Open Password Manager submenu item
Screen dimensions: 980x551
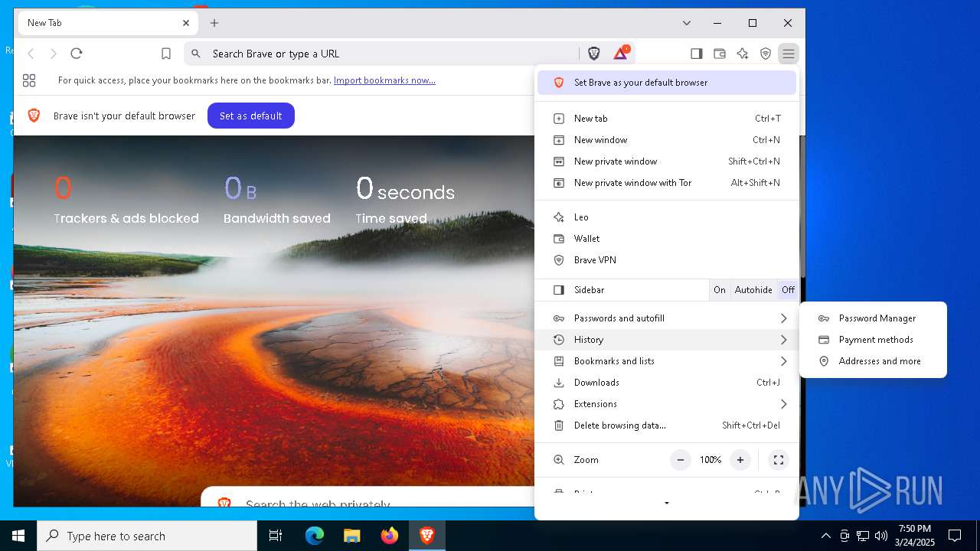point(873,318)
